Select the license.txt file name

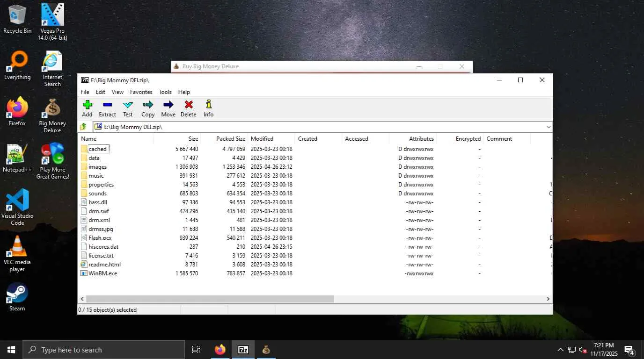click(101, 255)
